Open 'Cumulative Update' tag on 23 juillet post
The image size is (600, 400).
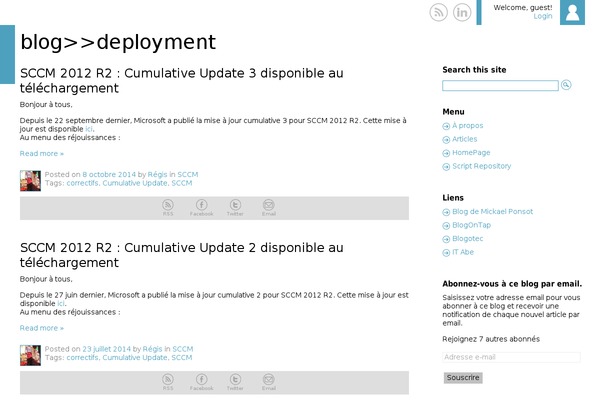pyautogui.click(x=135, y=358)
